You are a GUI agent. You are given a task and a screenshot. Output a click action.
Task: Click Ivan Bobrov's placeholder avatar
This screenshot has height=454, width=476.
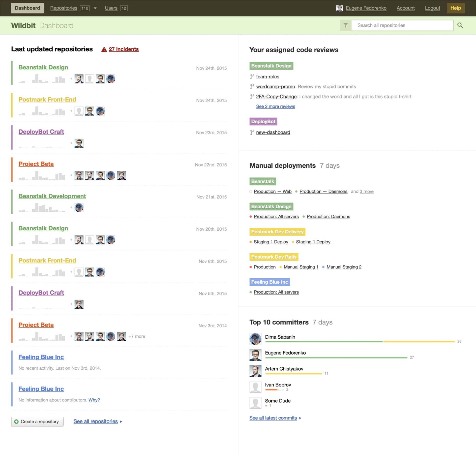pyautogui.click(x=255, y=387)
